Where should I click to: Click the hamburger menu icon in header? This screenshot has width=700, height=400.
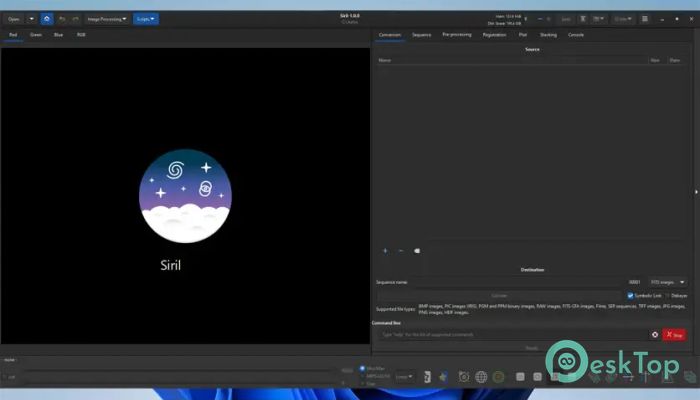coord(645,19)
